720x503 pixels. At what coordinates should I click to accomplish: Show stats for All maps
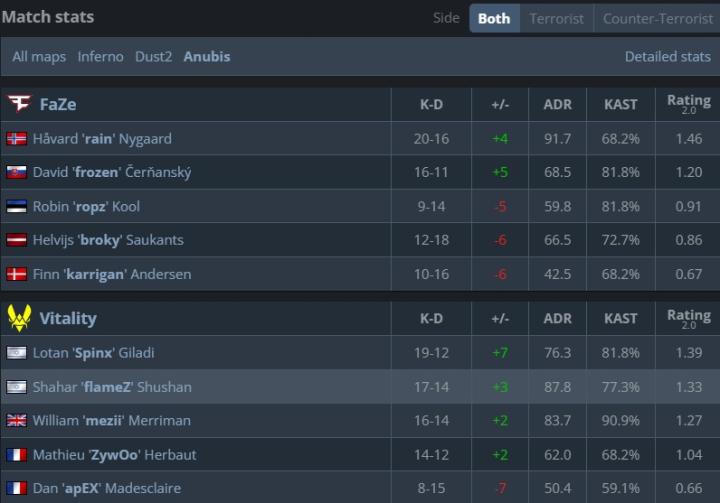click(39, 56)
